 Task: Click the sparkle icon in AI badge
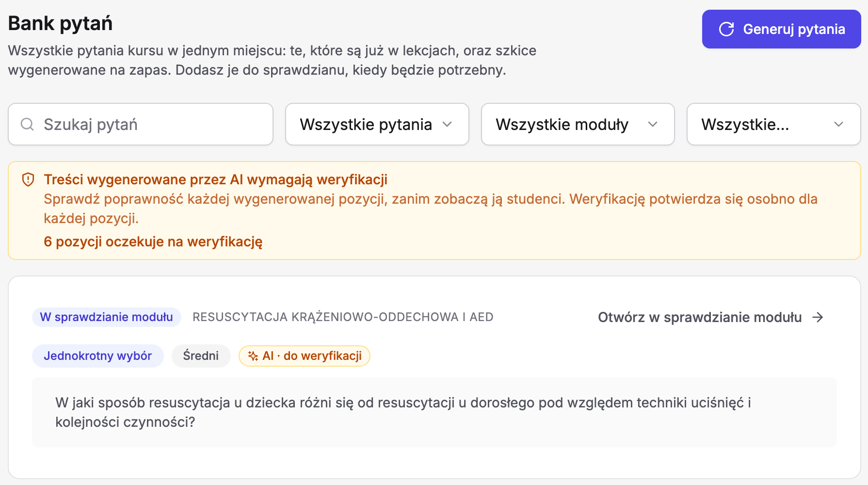pyautogui.click(x=253, y=356)
